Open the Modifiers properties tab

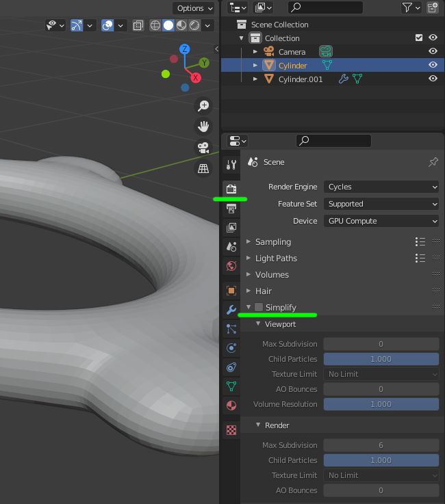point(231,310)
